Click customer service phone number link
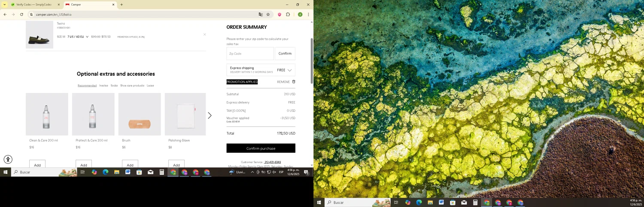 [273, 162]
